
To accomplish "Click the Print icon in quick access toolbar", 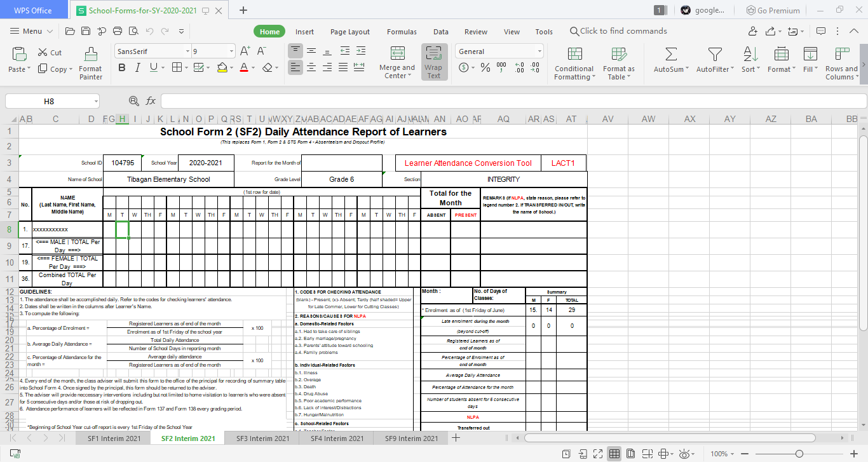I will [118, 31].
